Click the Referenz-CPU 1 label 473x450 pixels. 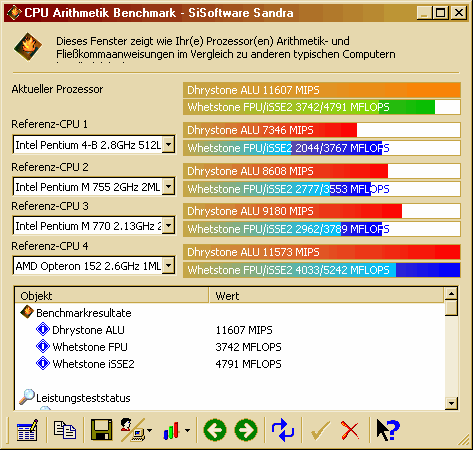pyautogui.click(x=49, y=124)
